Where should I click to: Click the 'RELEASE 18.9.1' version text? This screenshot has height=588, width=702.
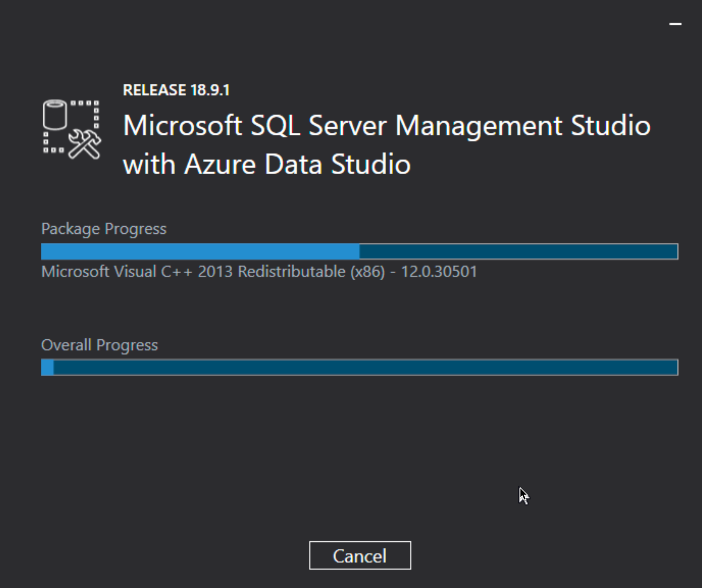tap(176, 90)
